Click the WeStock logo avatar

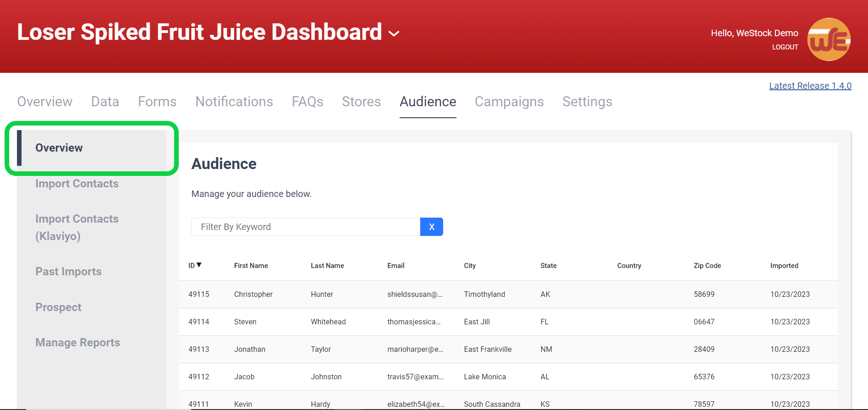(829, 39)
